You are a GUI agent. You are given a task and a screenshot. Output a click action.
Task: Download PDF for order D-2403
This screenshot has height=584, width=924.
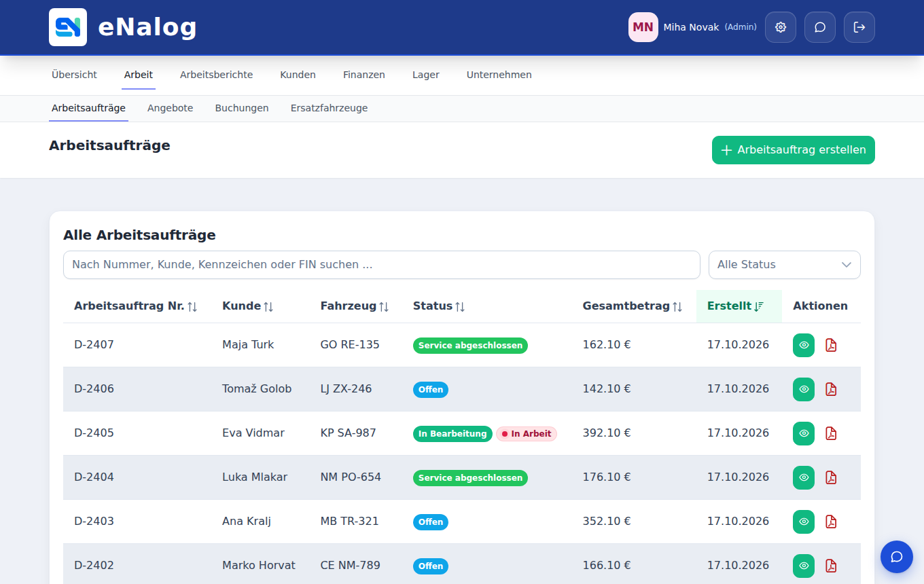831,522
